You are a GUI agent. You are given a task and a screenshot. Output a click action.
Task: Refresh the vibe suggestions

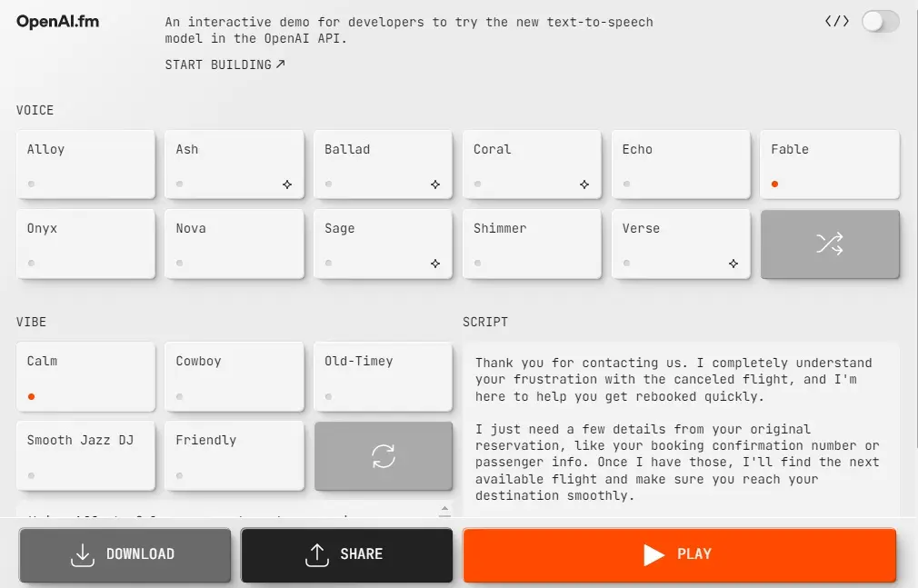[x=384, y=455]
